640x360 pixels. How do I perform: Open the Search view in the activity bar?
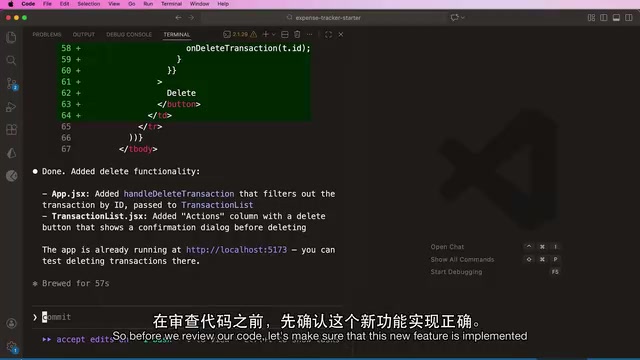11,60
